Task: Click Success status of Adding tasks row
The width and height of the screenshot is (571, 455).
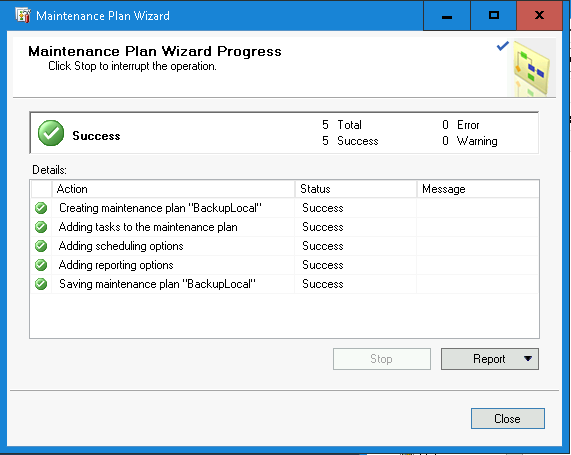Action: [x=323, y=227]
